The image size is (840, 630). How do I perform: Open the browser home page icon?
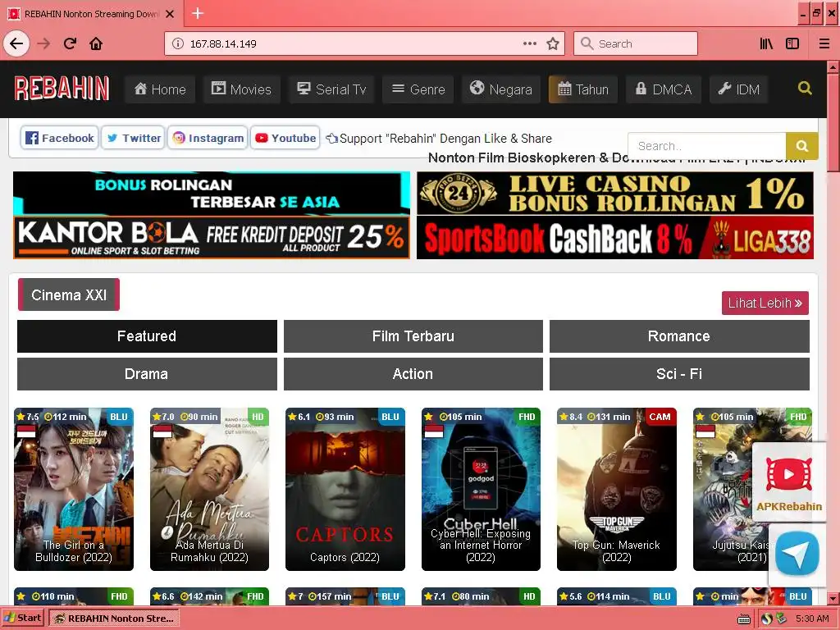point(96,43)
